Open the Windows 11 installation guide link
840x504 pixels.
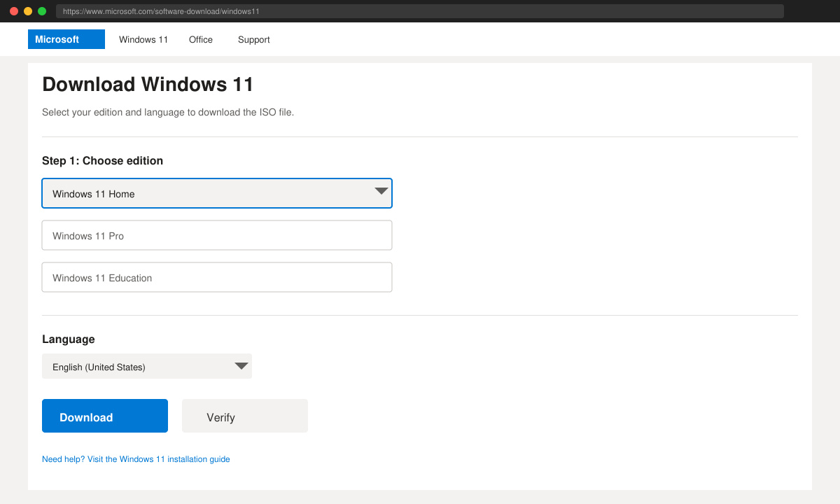pos(136,459)
